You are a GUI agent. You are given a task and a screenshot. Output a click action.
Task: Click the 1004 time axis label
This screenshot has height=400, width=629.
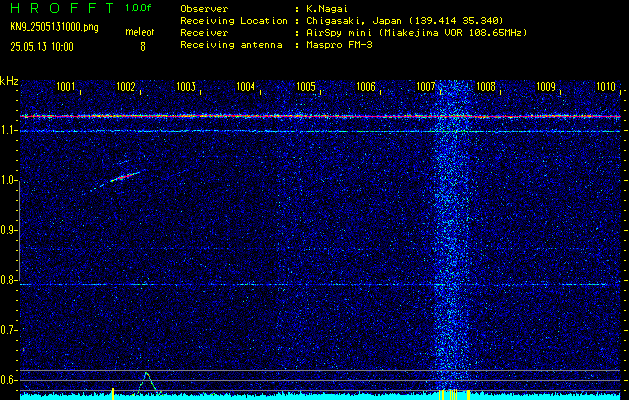[x=246, y=86]
